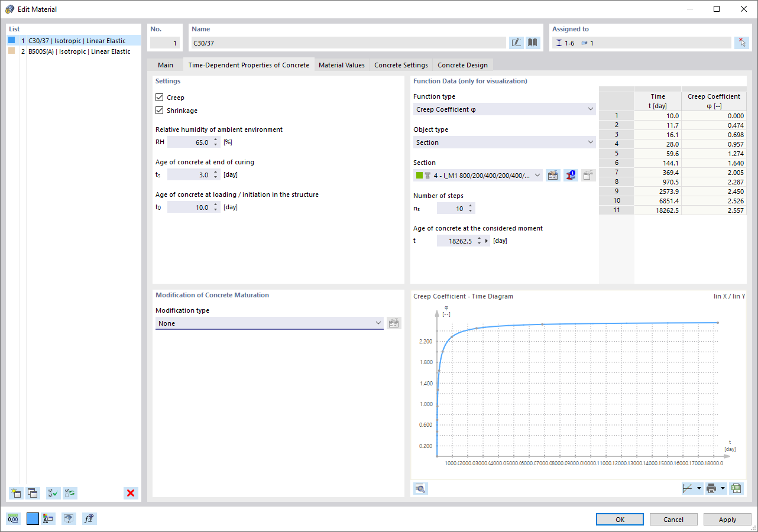Click the table cell with time 2573.9
Image resolution: width=758 pixels, height=532 pixels.
pyautogui.click(x=657, y=192)
